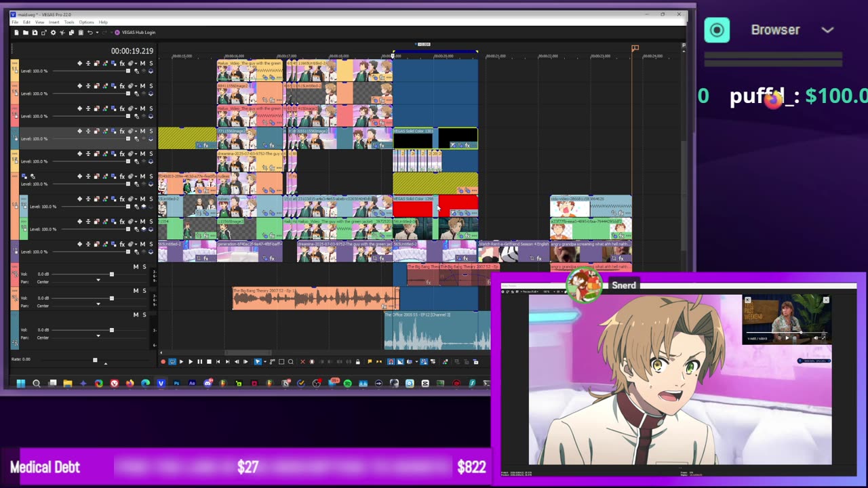The height and width of the screenshot is (488, 868).
Task: Open Spotify from the taskbar
Action: click(347, 383)
